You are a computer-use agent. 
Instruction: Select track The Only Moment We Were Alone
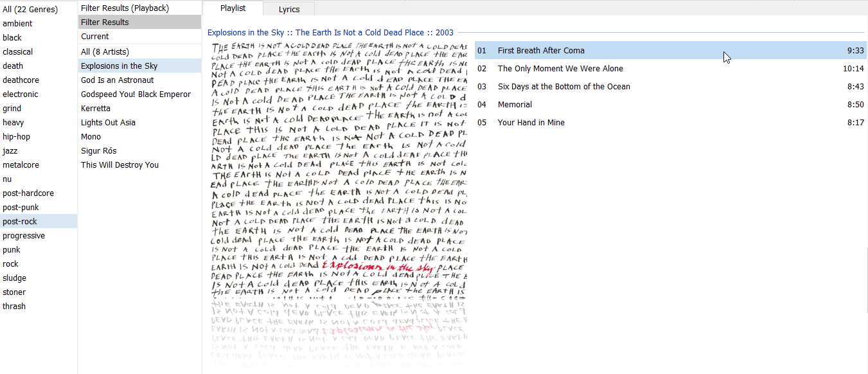click(560, 69)
